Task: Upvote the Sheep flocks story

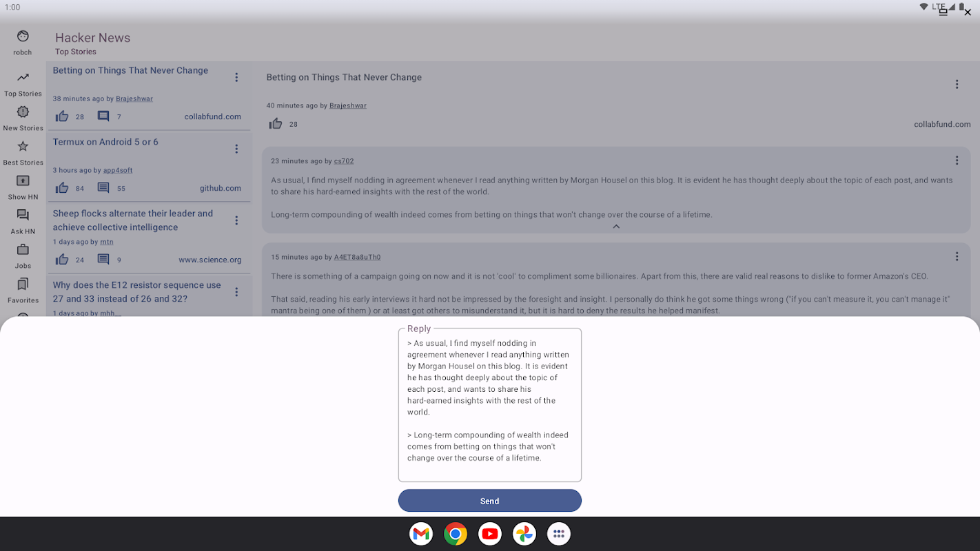Action: [62, 260]
